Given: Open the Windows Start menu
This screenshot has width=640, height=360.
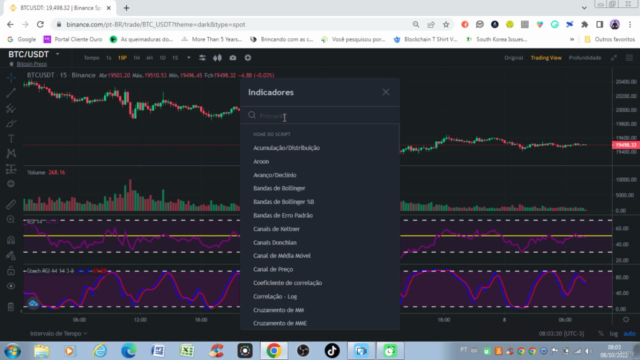Looking at the screenshot, I should pyautogui.click(x=12, y=351).
